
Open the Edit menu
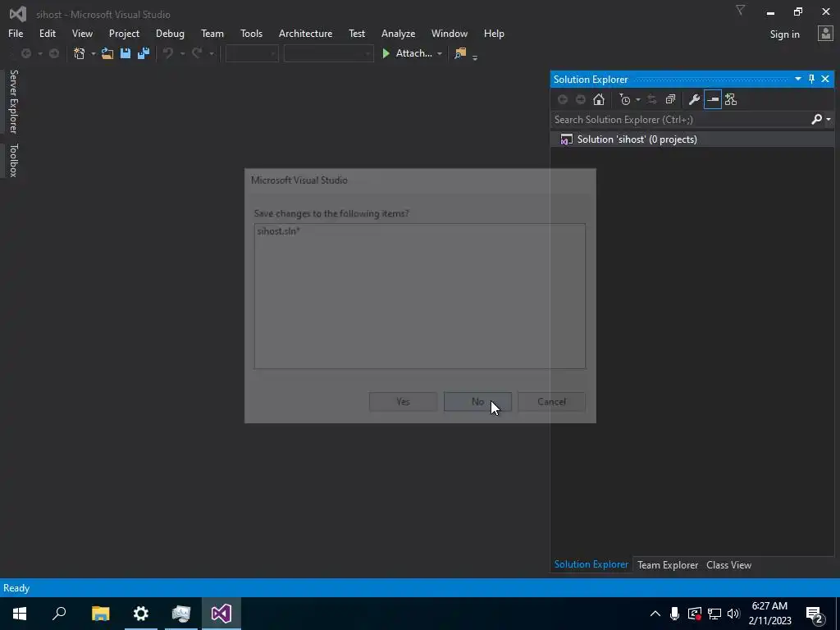(x=47, y=33)
